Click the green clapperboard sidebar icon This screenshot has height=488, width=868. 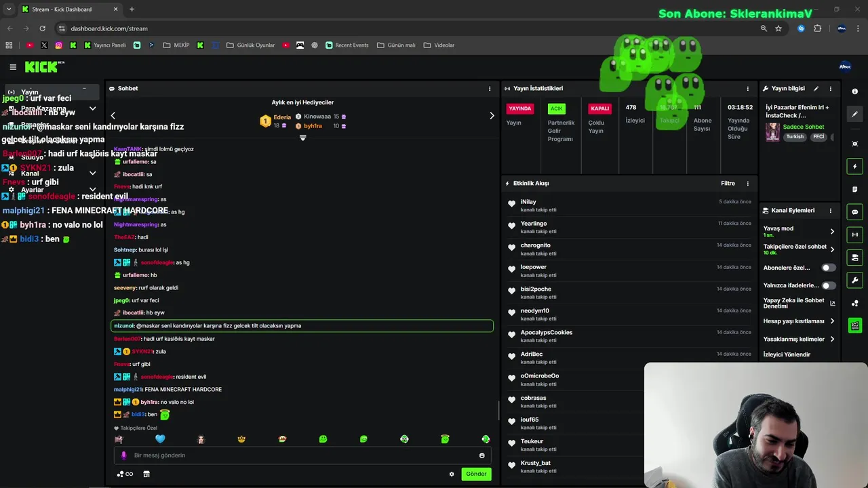click(854, 325)
